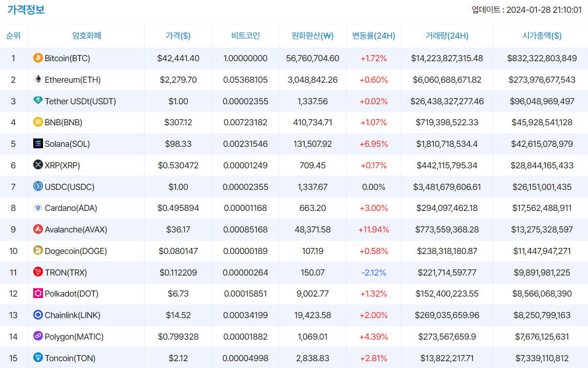Click USDC(USDC) name text
This screenshot has height=368, width=588.
(70, 187)
